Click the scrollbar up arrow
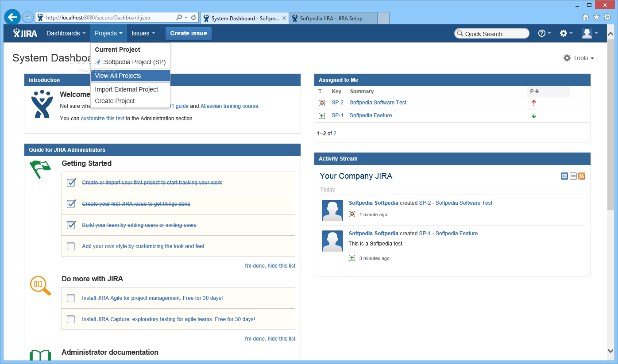 pos(611,33)
